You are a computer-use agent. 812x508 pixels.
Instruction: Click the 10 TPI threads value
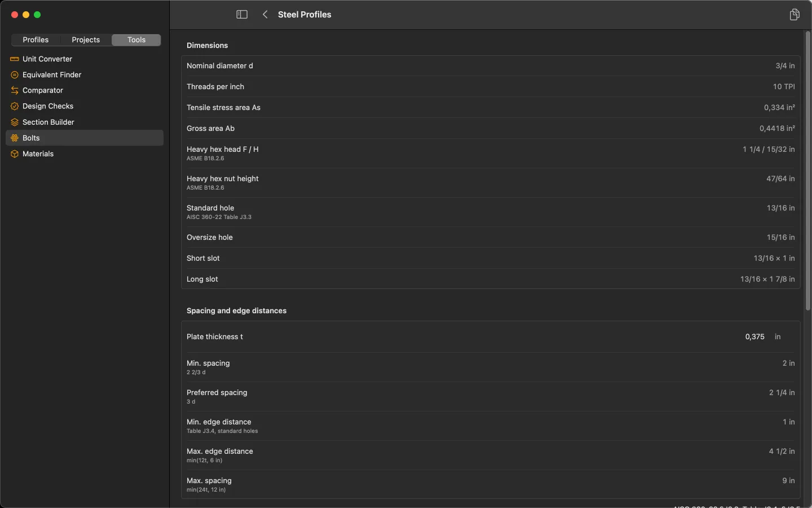click(x=784, y=87)
